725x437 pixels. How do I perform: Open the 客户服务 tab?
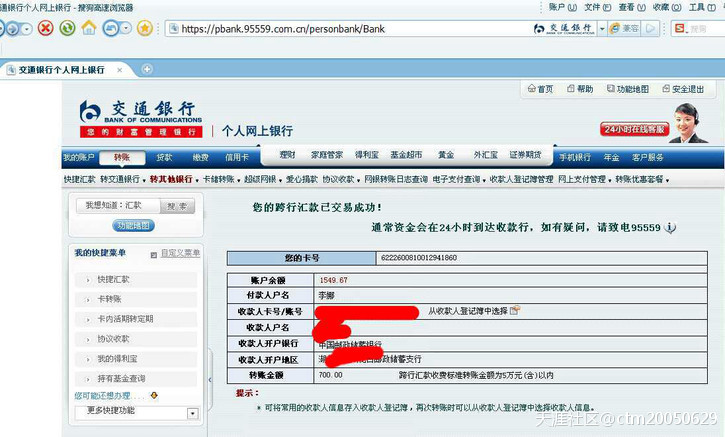tap(647, 157)
